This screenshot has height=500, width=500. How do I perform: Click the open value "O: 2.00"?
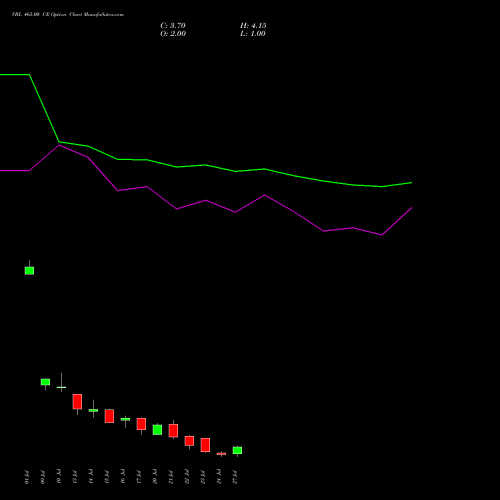tap(173, 34)
